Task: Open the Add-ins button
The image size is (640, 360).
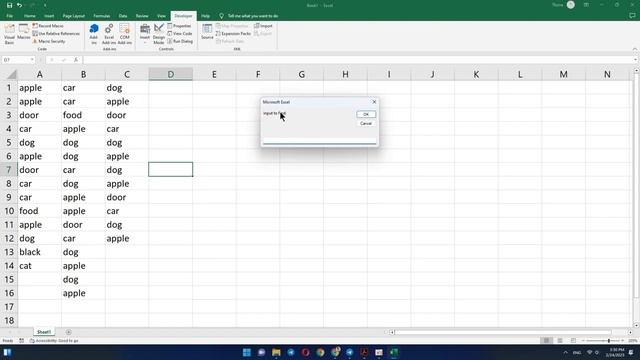Action: pyautogui.click(x=94, y=34)
